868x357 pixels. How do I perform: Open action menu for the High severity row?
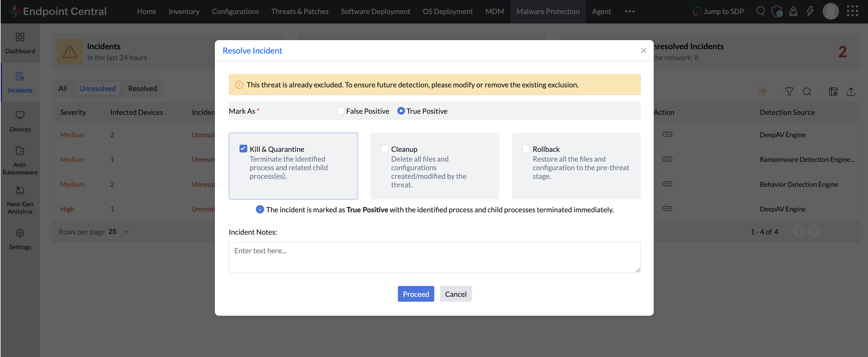click(x=667, y=209)
